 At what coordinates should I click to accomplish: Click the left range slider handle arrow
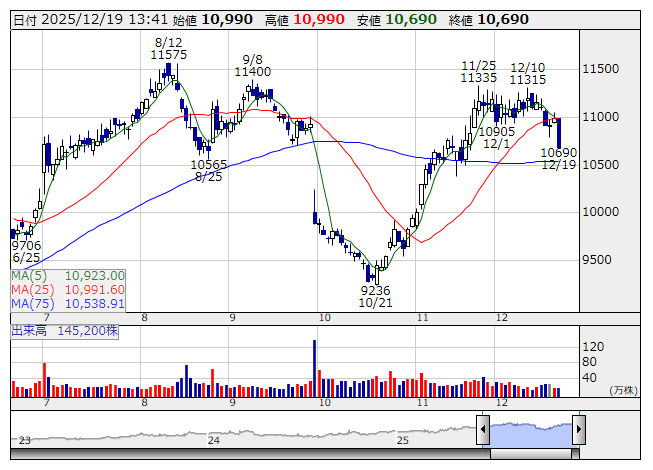[483, 429]
